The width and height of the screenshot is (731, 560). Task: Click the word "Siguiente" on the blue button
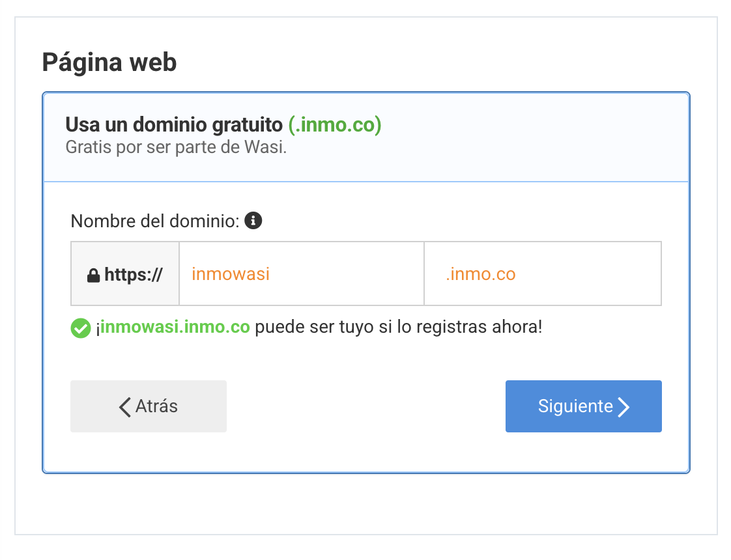(575, 406)
